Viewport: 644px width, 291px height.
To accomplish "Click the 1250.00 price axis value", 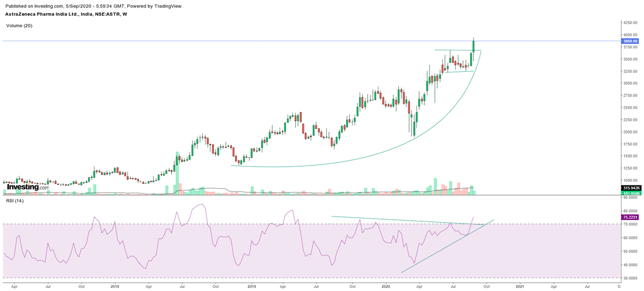I will coord(630,168).
